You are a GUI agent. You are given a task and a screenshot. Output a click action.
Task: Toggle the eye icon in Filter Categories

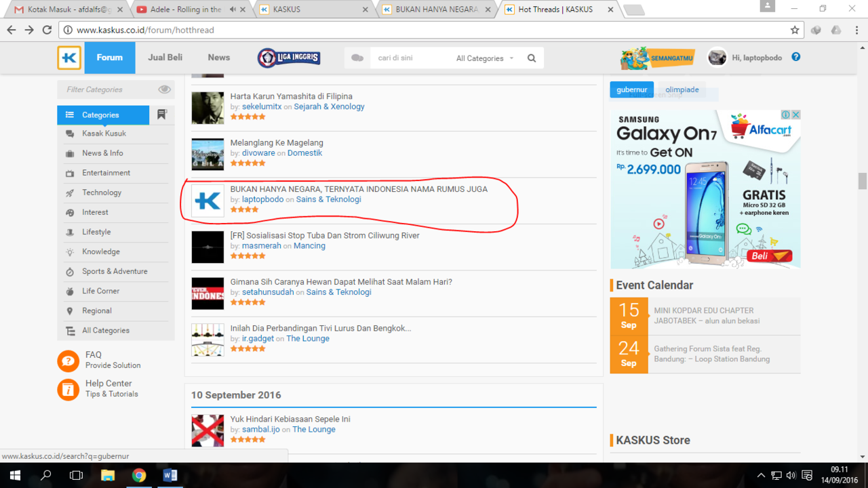click(x=164, y=89)
